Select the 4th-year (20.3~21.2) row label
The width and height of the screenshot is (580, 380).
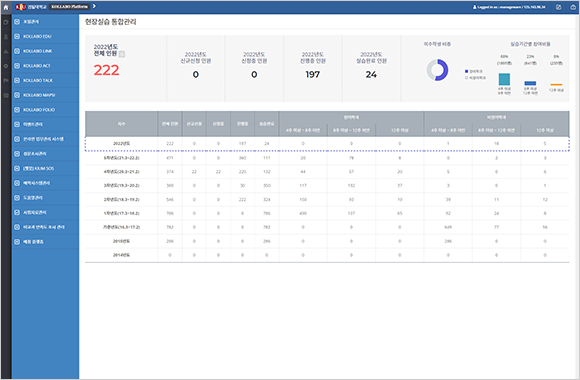[121, 172]
